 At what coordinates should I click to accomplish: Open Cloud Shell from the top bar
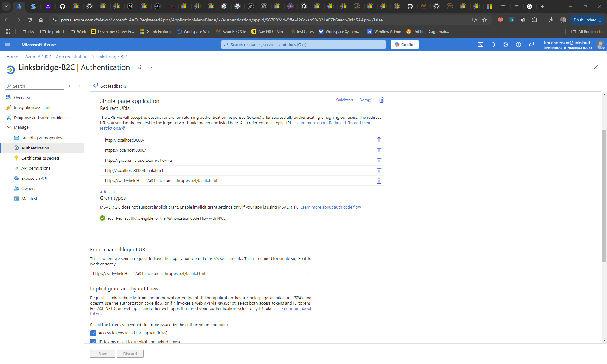tap(481, 45)
